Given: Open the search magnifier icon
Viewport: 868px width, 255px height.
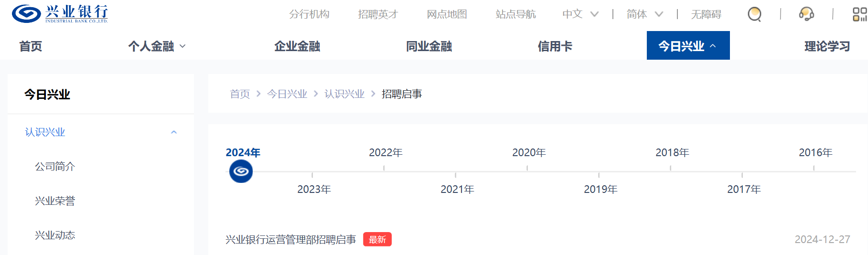Looking at the screenshot, I should [x=754, y=14].
